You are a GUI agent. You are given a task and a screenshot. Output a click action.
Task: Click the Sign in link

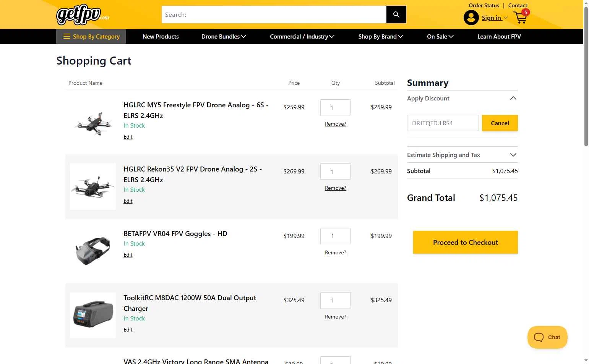[x=491, y=18]
